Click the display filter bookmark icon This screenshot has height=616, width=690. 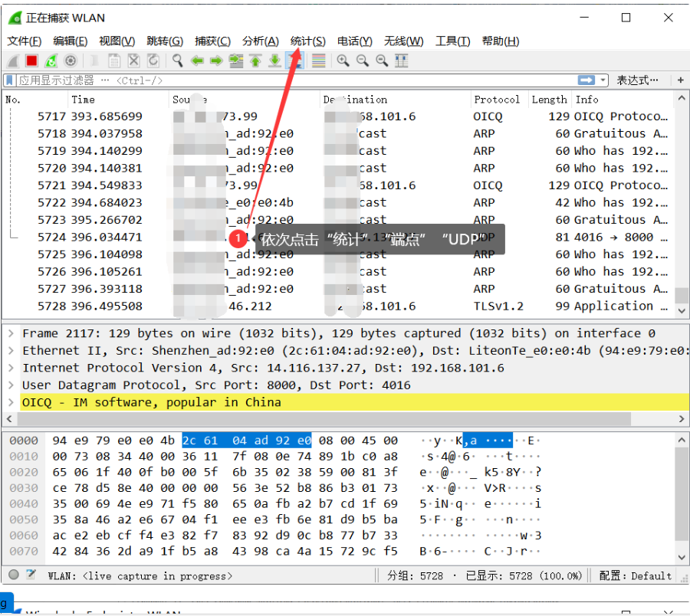coord(10,80)
